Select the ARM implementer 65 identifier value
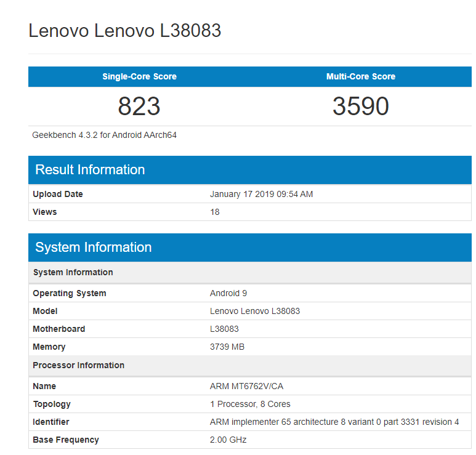 pos(334,422)
